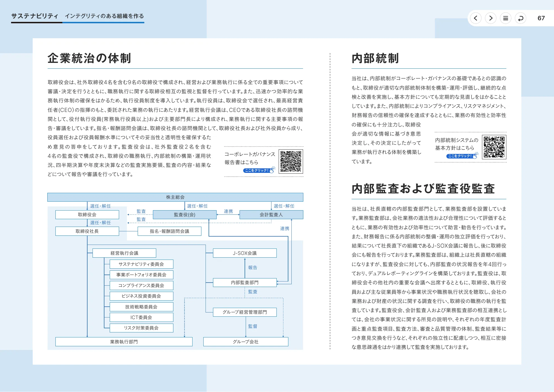Select the 監査役(会) diagram box
Image resolution: width=554 pixels, height=392 pixels.
184,214
